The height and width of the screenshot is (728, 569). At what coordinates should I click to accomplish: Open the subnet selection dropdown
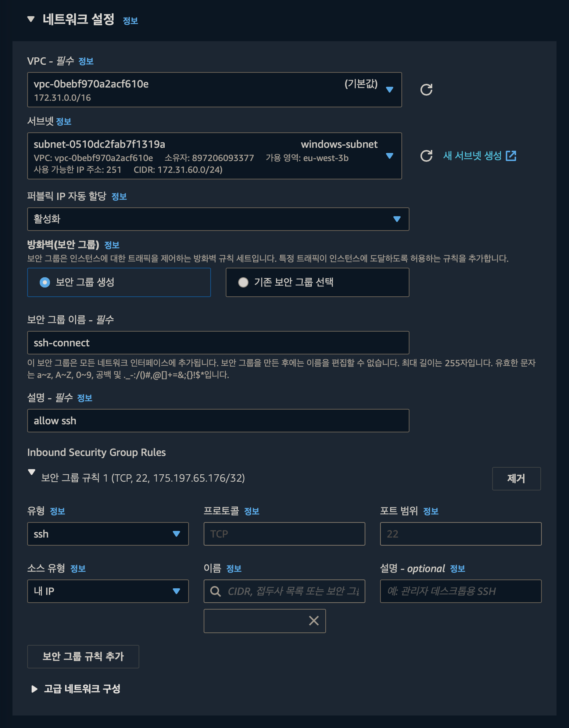214,156
